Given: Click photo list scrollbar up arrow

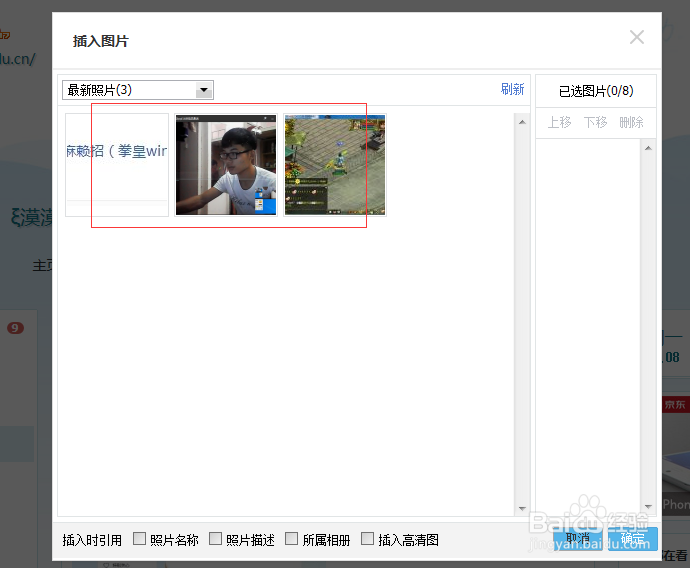Looking at the screenshot, I should point(522,122).
